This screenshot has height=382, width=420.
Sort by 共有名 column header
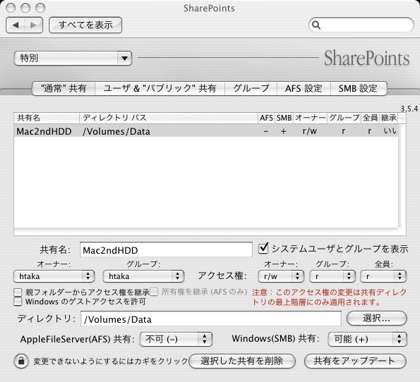click(x=47, y=118)
